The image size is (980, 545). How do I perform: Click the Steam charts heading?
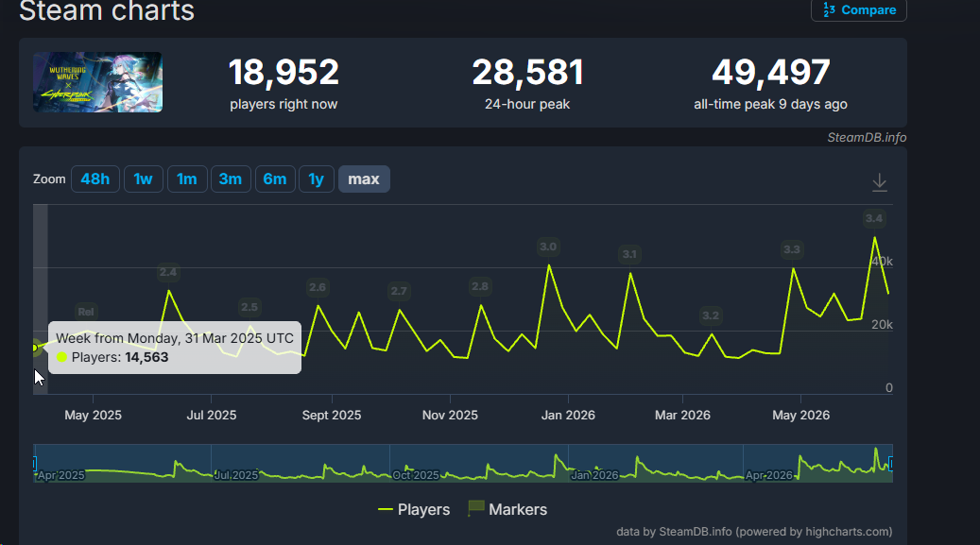click(x=107, y=10)
